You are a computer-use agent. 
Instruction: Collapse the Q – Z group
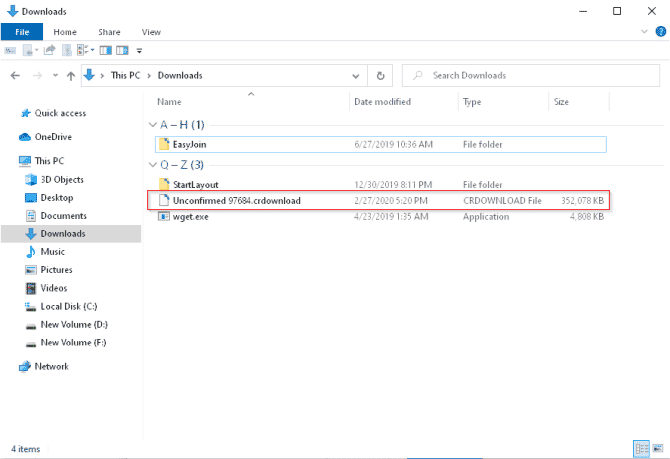(153, 165)
